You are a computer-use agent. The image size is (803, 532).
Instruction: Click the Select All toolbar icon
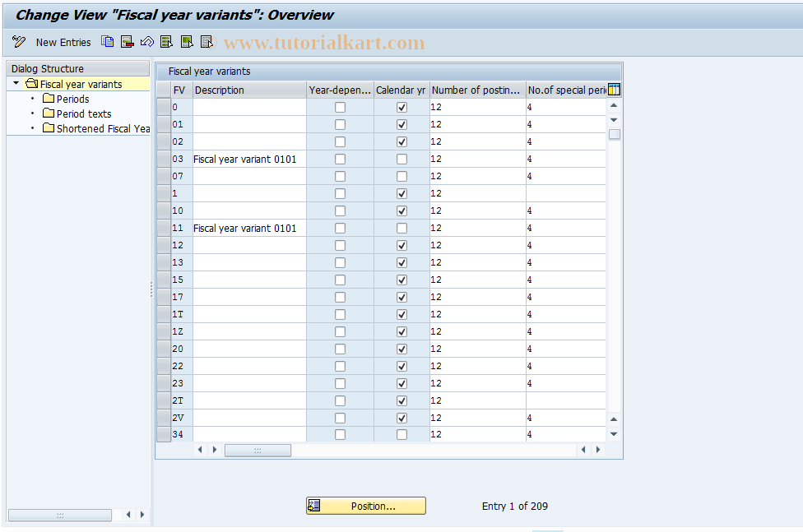pos(166,41)
